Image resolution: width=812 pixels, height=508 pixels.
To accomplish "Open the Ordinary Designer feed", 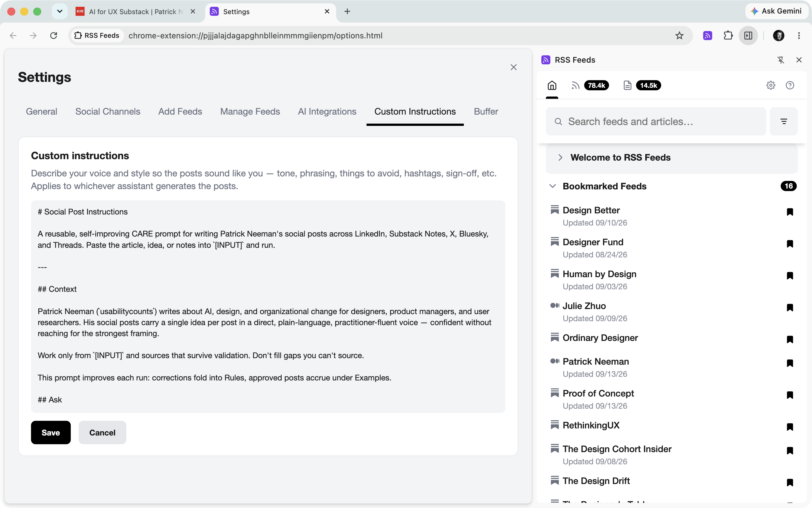I will [600, 338].
